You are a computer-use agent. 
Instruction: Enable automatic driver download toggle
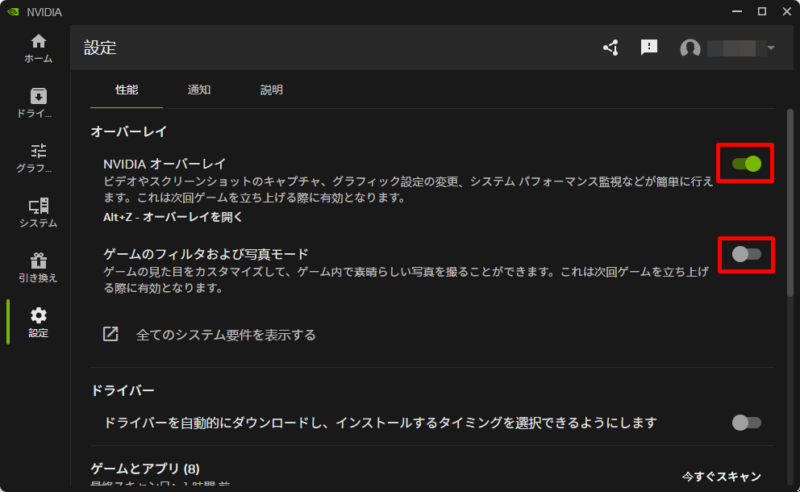pyautogui.click(x=746, y=423)
